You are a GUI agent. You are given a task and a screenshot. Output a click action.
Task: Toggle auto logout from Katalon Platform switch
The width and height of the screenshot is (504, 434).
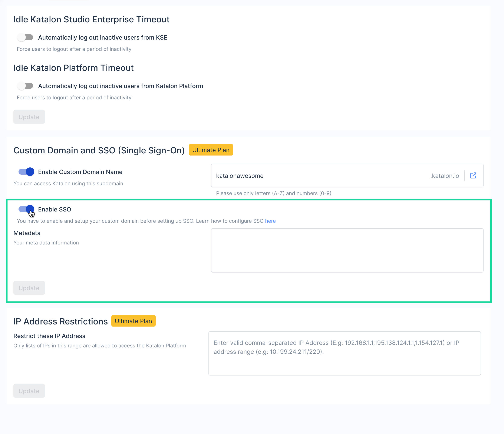(x=26, y=86)
